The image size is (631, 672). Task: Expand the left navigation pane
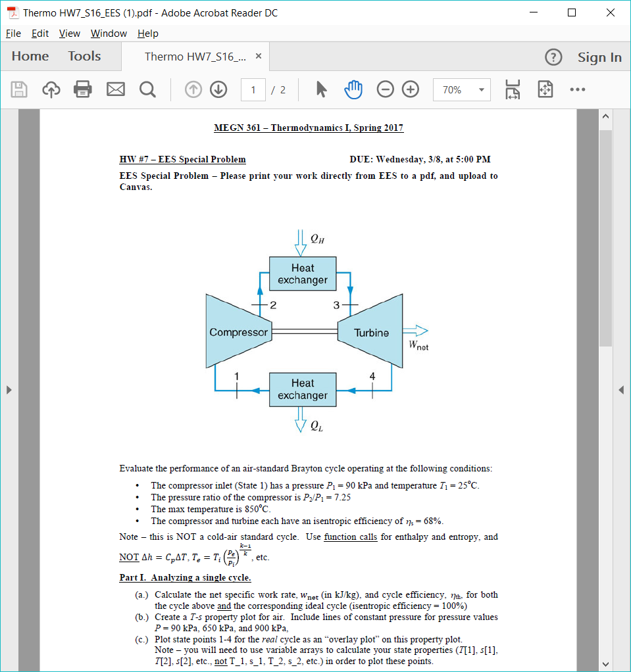(x=9, y=389)
